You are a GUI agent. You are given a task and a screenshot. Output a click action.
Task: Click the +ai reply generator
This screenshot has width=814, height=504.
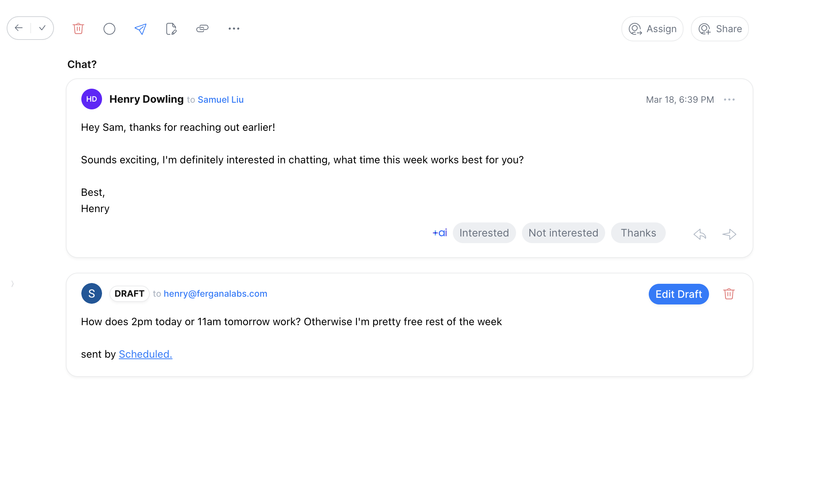440,233
